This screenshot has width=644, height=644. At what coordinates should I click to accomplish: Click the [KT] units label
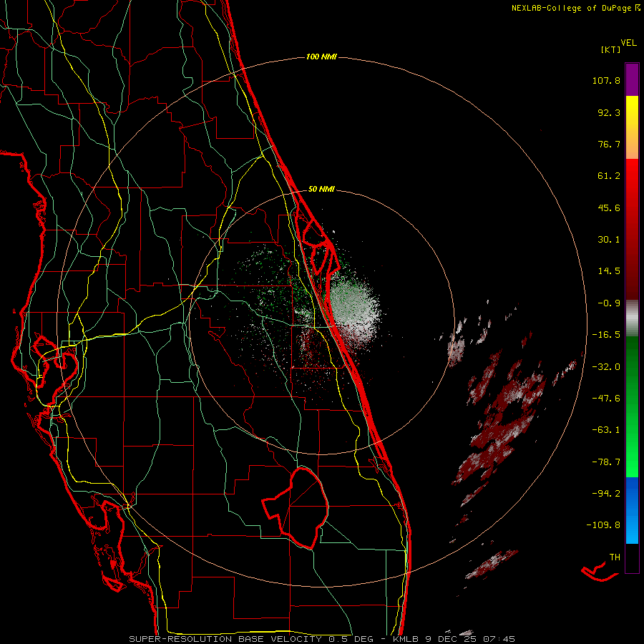click(611, 49)
